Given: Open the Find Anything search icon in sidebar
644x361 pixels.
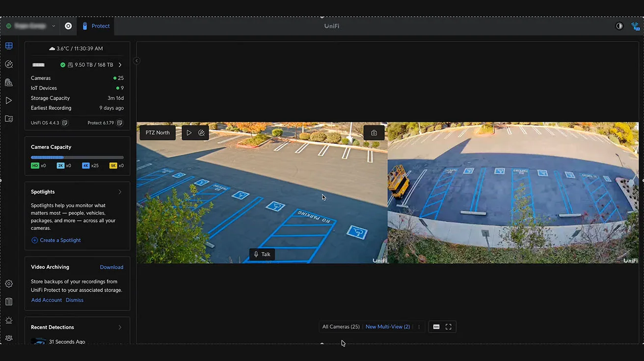Looking at the screenshot, I should (x=9, y=64).
